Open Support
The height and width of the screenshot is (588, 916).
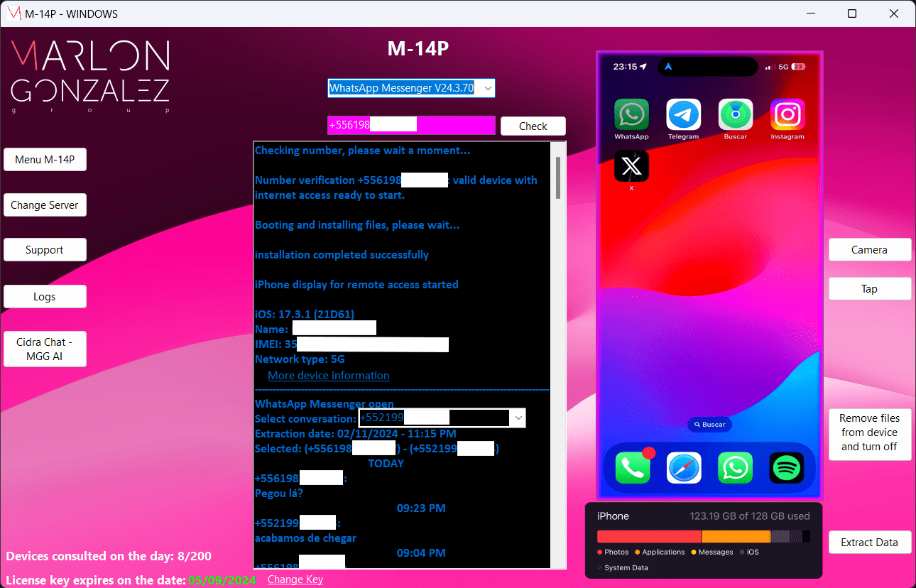coord(45,250)
